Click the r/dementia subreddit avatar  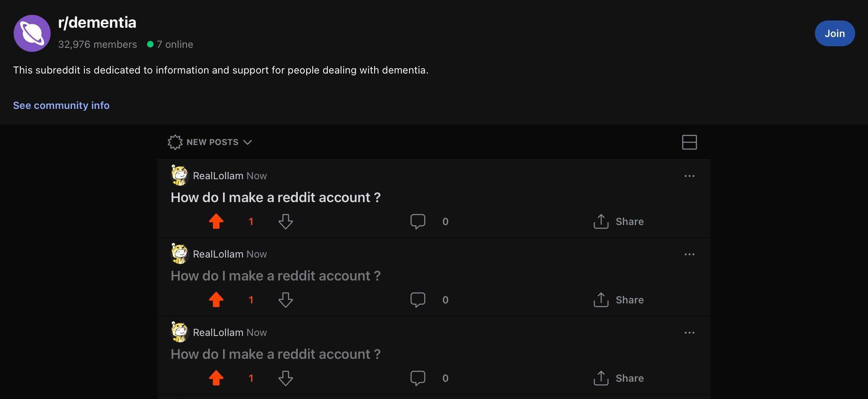click(x=32, y=33)
